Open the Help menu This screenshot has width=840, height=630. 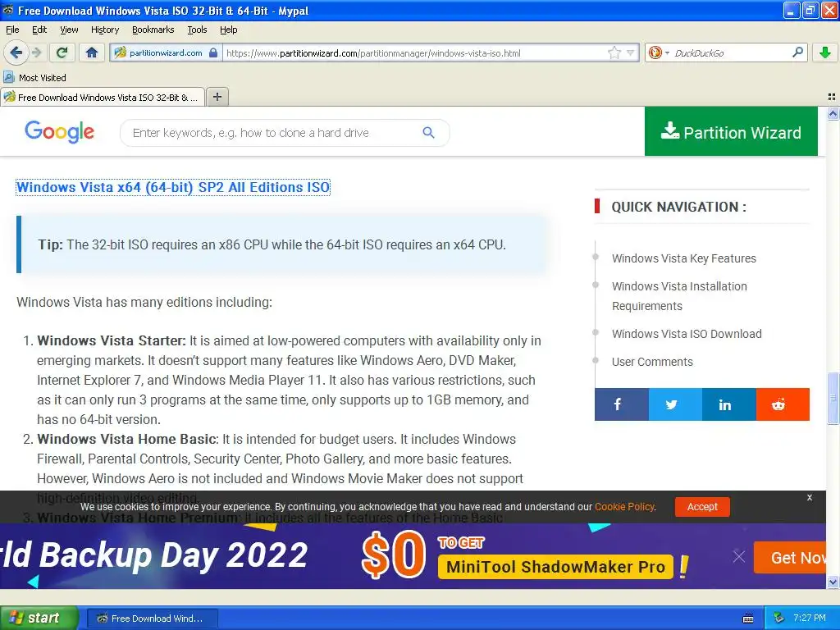pos(228,30)
